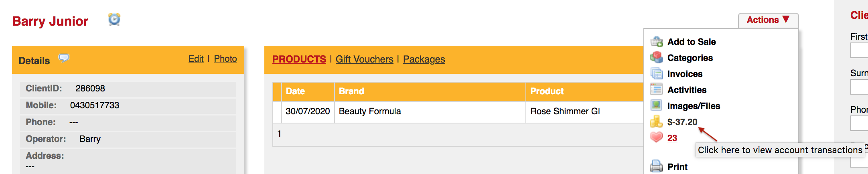Open the Photo link in Details
868x174 pixels.
point(225,59)
